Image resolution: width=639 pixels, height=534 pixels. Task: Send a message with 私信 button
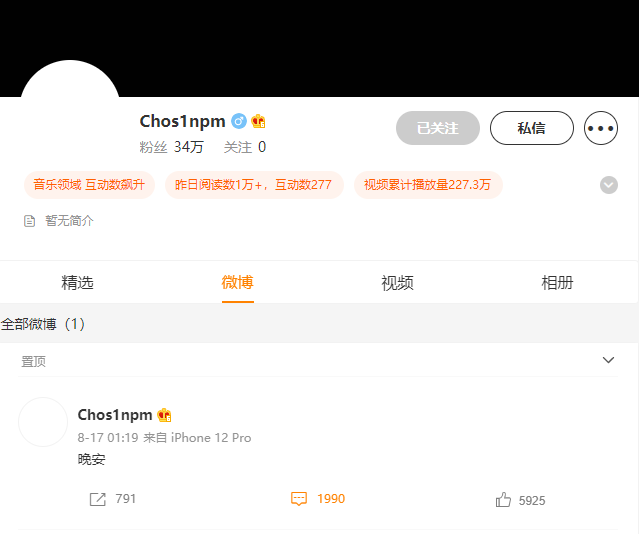[x=531, y=128]
